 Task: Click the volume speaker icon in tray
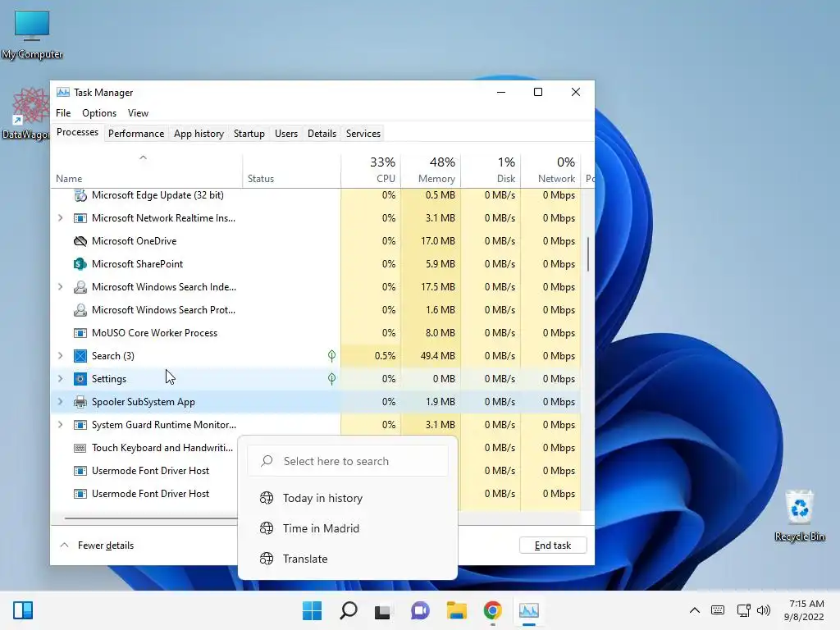(x=764, y=610)
